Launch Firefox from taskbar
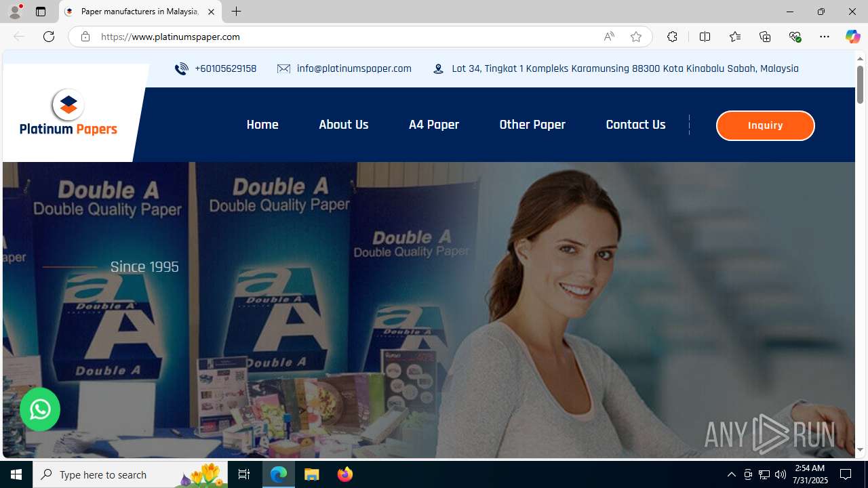The width and height of the screenshot is (868, 488). tap(345, 474)
